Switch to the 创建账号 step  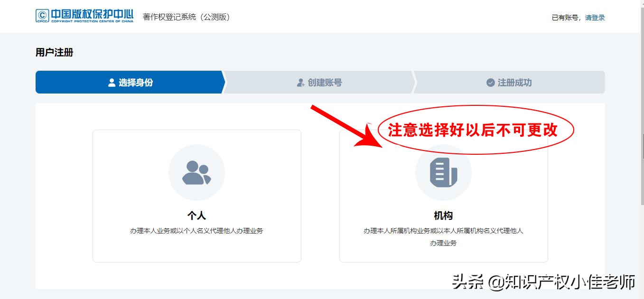[x=318, y=82]
